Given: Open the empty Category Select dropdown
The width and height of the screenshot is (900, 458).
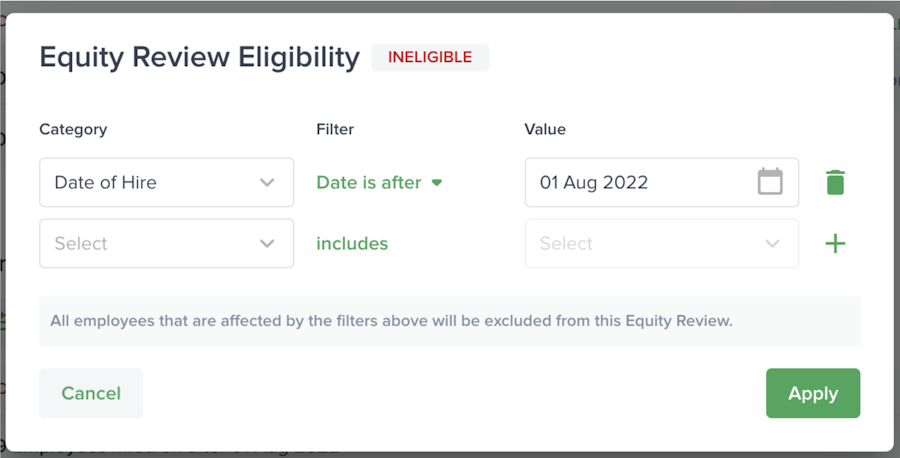Looking at the screenshot, I should (166, 243).
